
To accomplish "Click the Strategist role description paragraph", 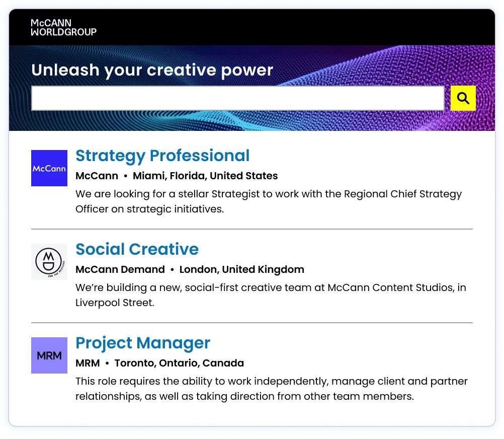I will (269, 201).
